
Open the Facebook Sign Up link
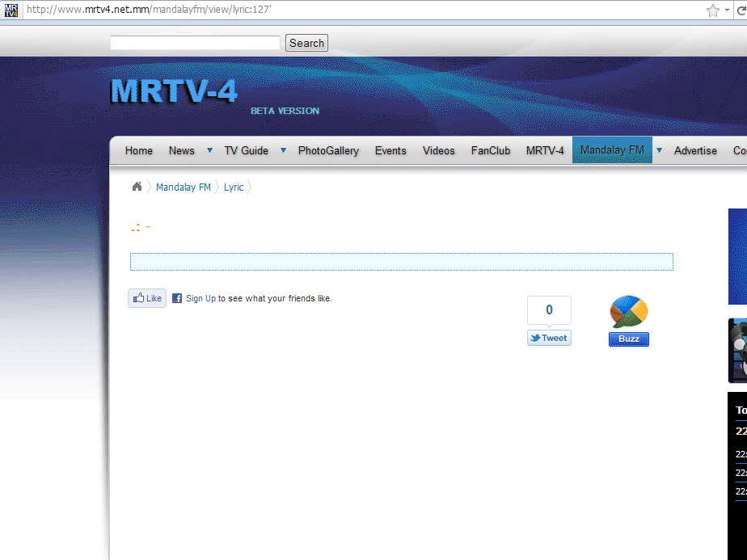200,298
